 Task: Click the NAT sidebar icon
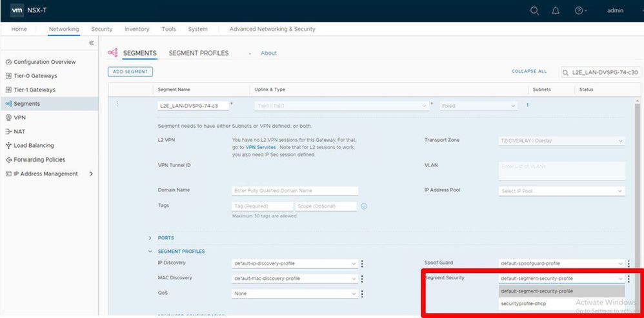[x=8, y=132]
